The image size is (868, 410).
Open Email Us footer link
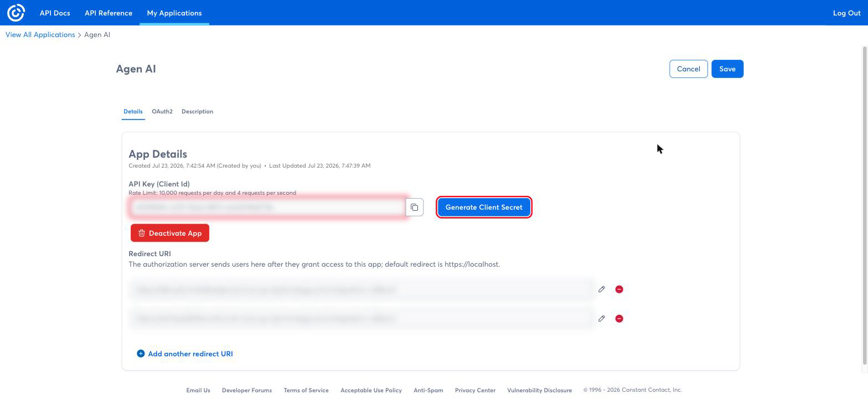pyautogui.click(x=198, y=390)
